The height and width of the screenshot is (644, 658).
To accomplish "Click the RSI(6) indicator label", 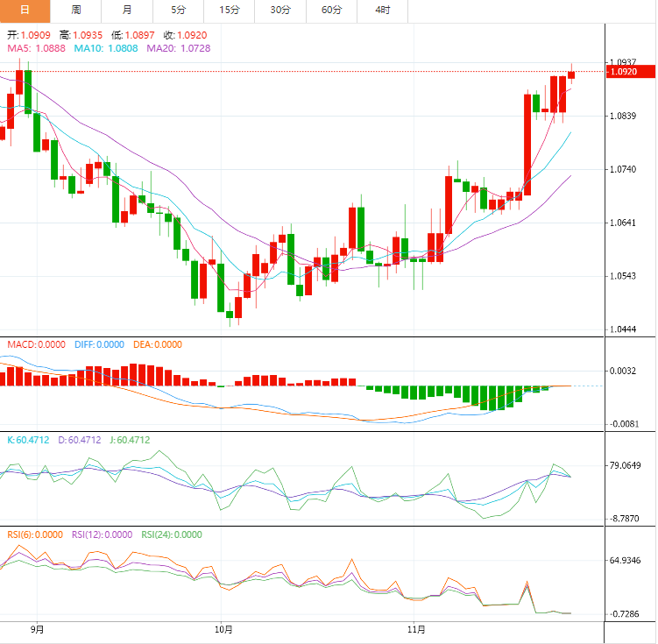I will pos(35,534).
